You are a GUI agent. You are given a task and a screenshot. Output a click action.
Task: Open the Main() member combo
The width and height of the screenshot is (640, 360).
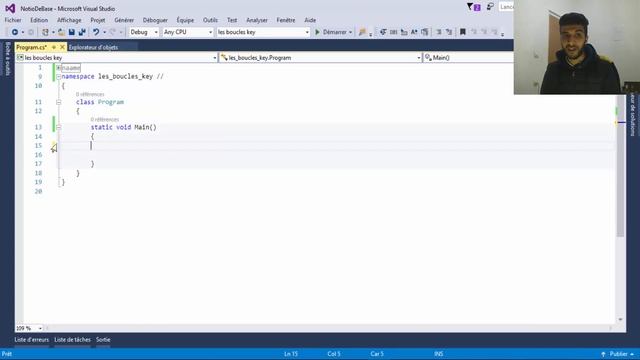coord(468,58)
